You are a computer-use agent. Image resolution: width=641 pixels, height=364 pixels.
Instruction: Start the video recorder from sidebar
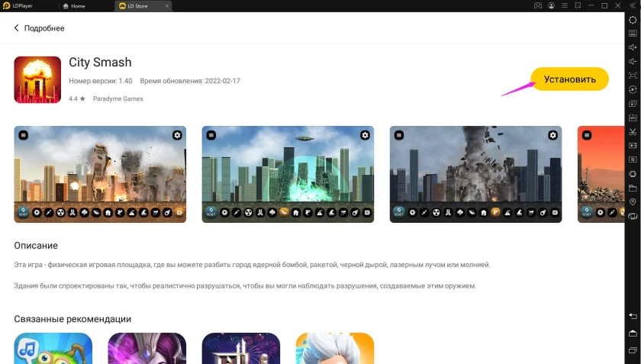[633, 146]
